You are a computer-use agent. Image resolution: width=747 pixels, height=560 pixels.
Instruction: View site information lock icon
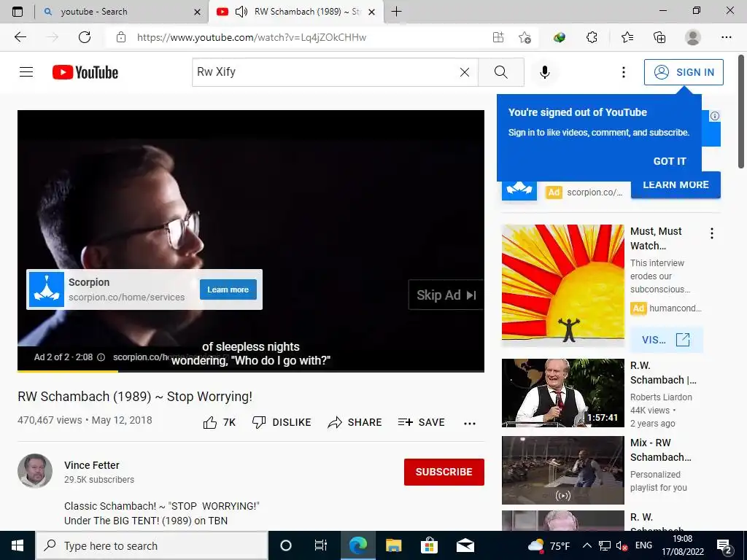[x=121, y=37]
